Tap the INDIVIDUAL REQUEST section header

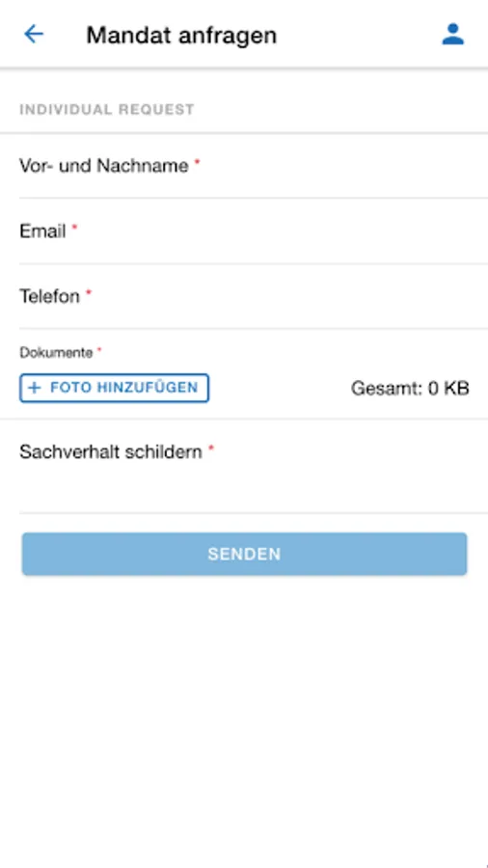point(107,110)
